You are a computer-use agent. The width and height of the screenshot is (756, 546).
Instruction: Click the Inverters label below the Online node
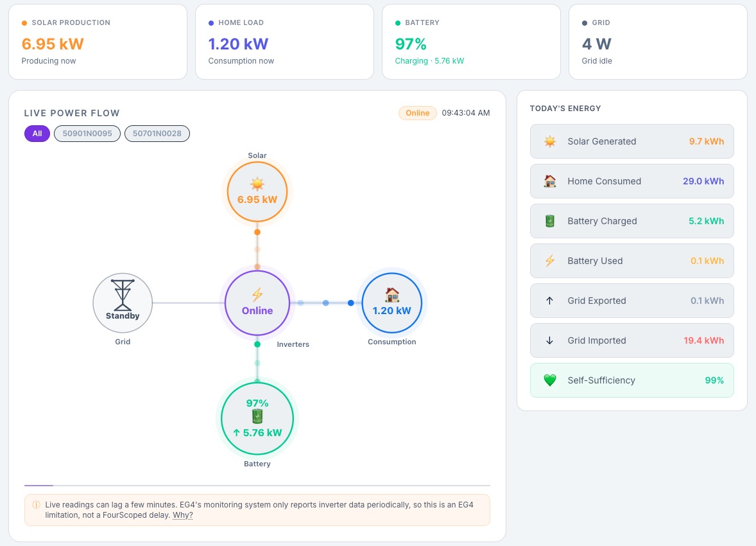293,344
